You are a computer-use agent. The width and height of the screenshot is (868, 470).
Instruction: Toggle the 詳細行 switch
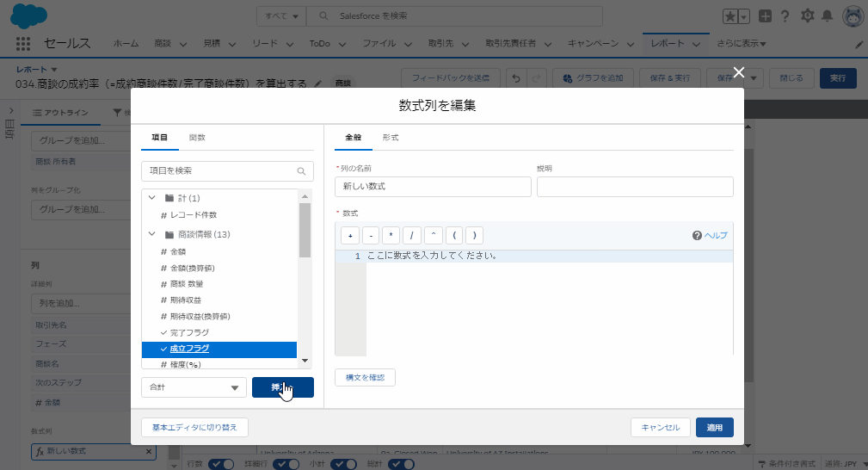pos(286,464)
